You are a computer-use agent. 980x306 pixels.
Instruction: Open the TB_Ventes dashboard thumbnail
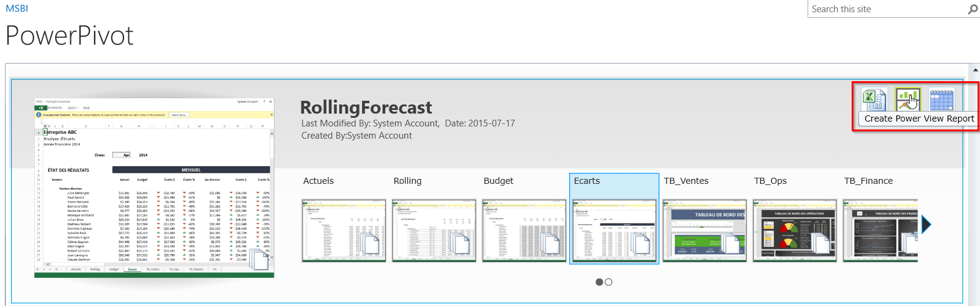(704, 230)
